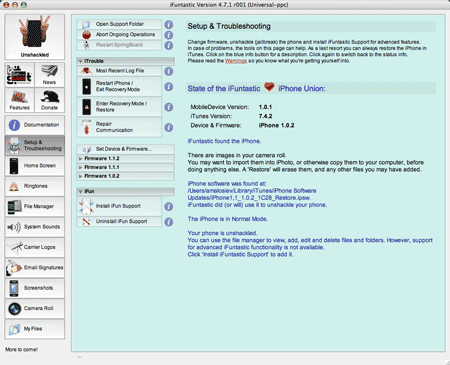Show info for Restart SpringBoard
Image resolution: width=450 pixels, height=365 pixels.
point(169,45)
